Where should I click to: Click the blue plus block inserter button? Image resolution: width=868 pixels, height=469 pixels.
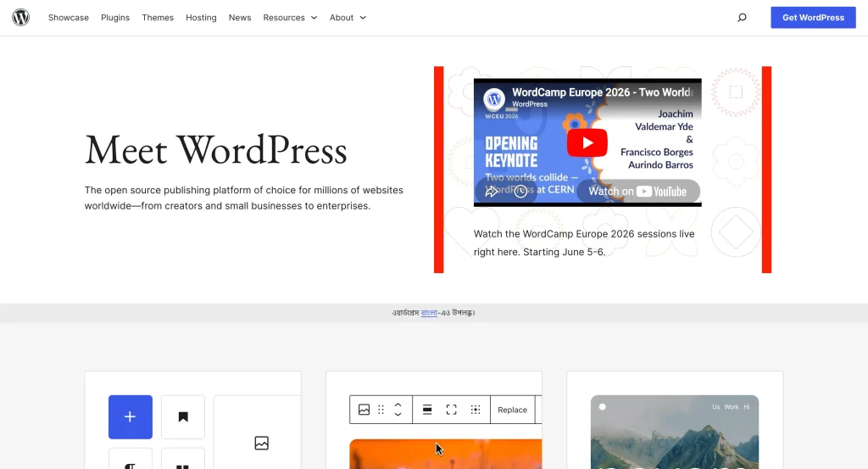pos(130,417)
